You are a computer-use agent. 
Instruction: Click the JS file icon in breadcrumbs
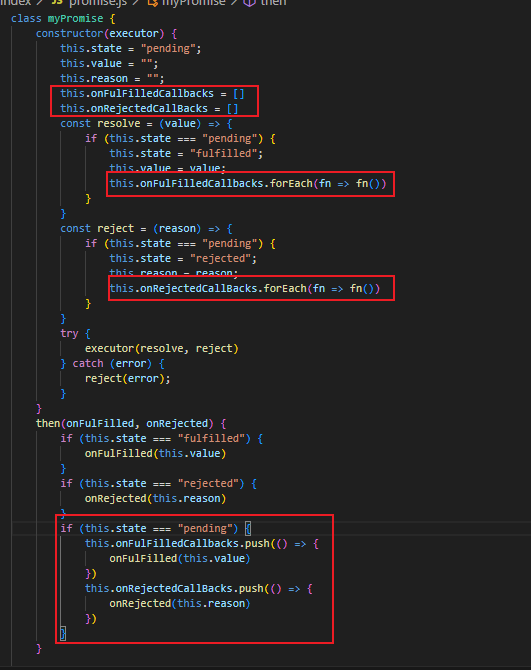(56, 3)
